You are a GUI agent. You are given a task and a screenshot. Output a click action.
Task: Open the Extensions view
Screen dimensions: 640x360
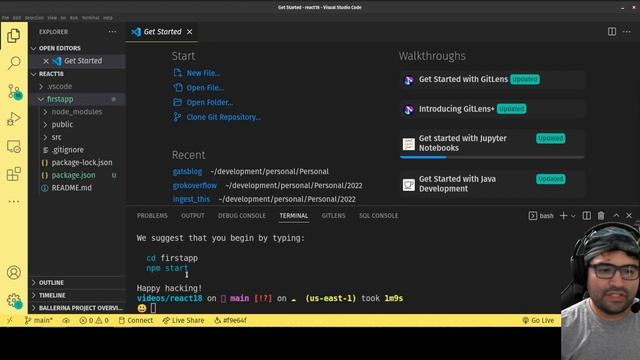click(x=13, y=174)
